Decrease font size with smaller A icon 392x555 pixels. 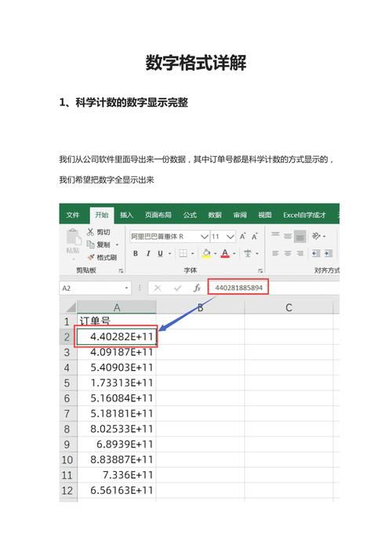pyautogui.click(x=254, y=237)
